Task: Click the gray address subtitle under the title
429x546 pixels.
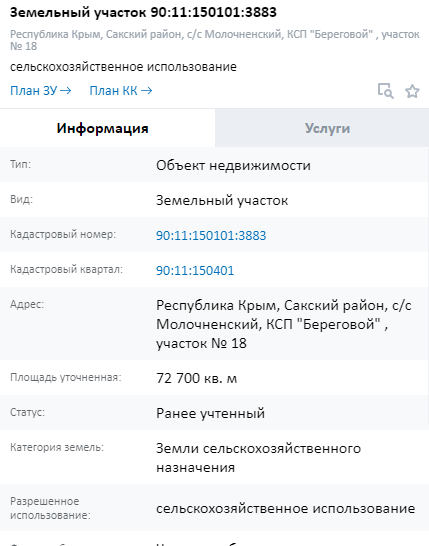Action: coord(214,40)
